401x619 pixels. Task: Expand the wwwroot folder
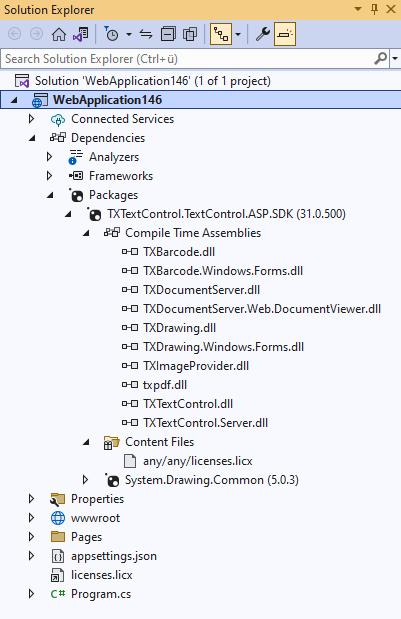(32, 518)
